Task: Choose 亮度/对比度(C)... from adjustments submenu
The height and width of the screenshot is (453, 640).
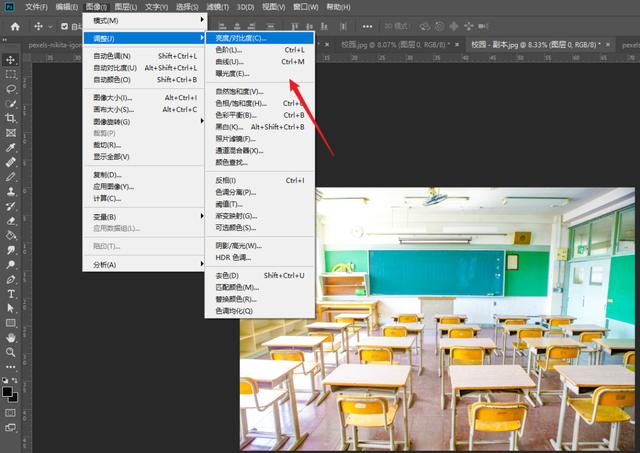Action: (260, 38)
